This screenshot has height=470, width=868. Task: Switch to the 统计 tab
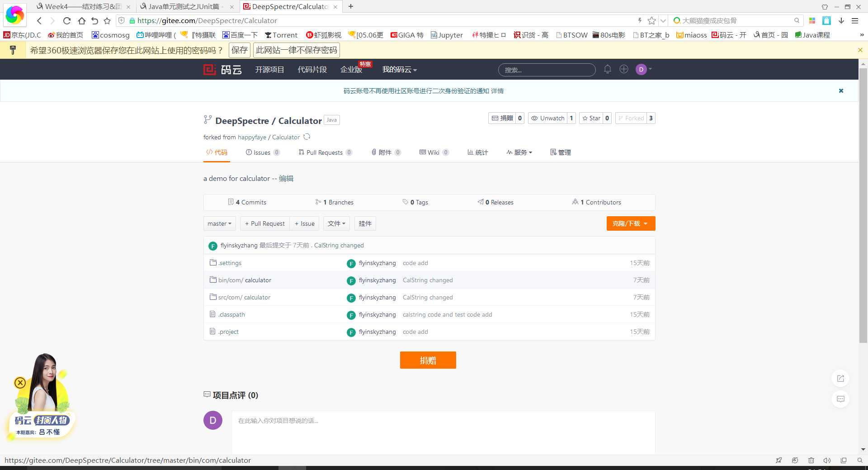(477, 152)
